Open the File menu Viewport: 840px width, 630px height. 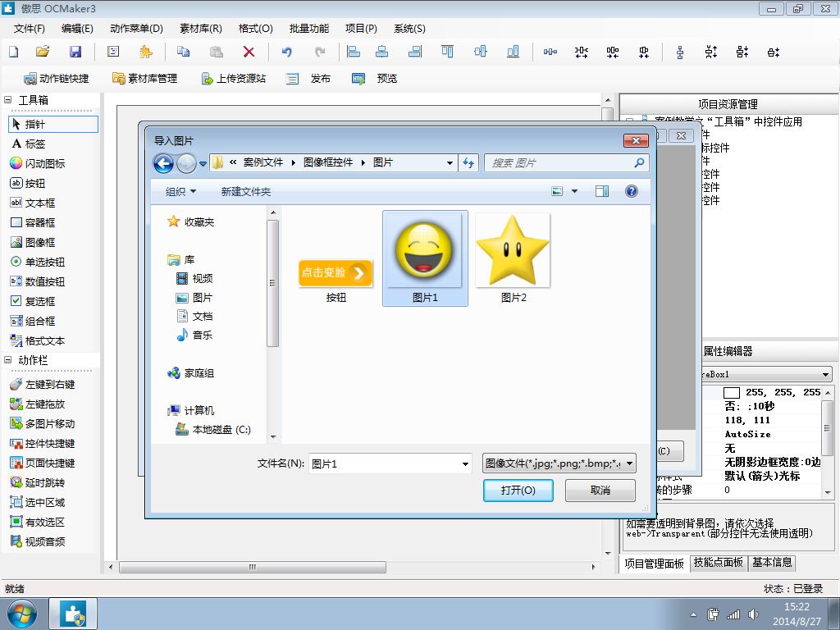click(30, 29)
